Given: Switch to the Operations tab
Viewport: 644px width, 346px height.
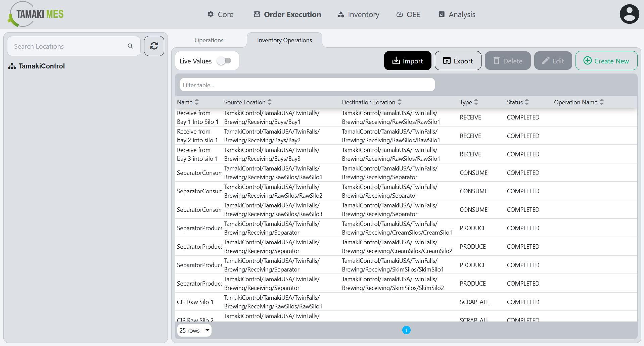Looking at the screenshot, I should 209,40.
